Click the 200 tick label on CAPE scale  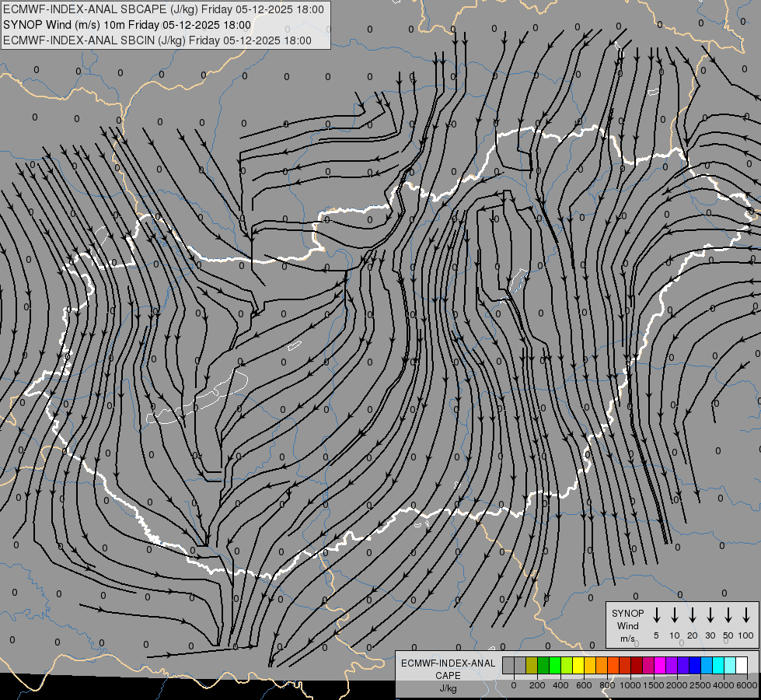click(537, 685)
